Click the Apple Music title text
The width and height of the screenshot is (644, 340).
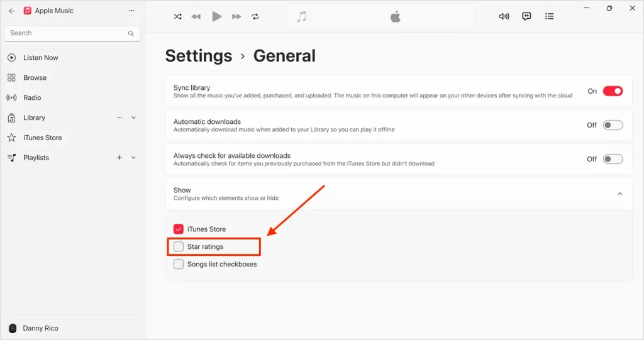(54, 11)
